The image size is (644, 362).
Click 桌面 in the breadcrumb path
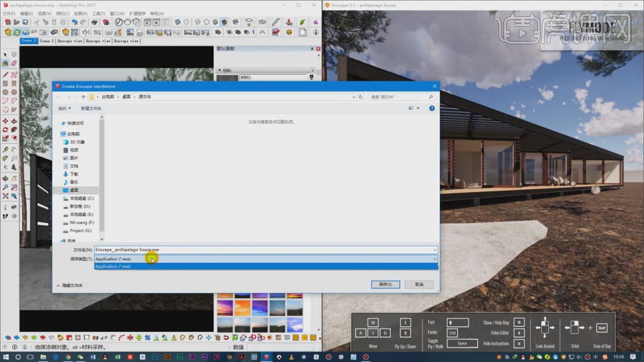point(126,97)
